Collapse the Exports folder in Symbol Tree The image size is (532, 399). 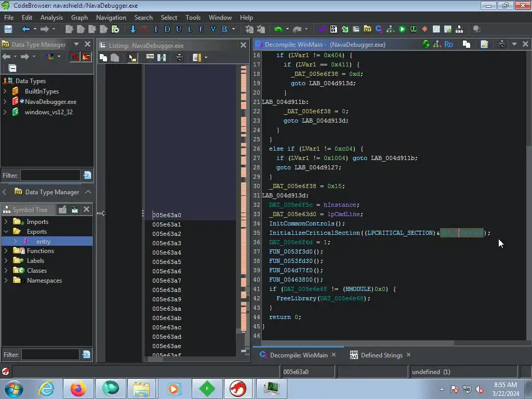[6, 231]
